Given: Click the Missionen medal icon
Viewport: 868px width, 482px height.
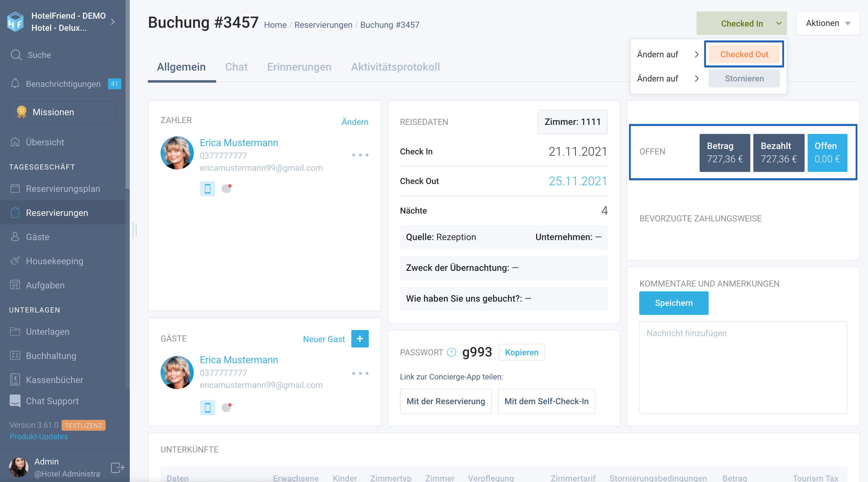Looking at the screenshot, I should coord(21,112).
